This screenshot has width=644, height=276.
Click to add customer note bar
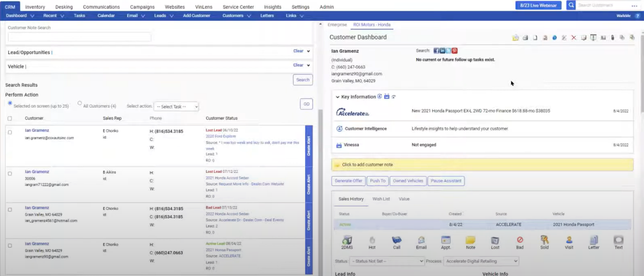(x=482, y=165)
